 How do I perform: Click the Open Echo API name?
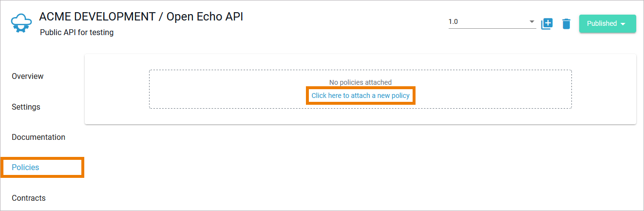coord(205,17)
